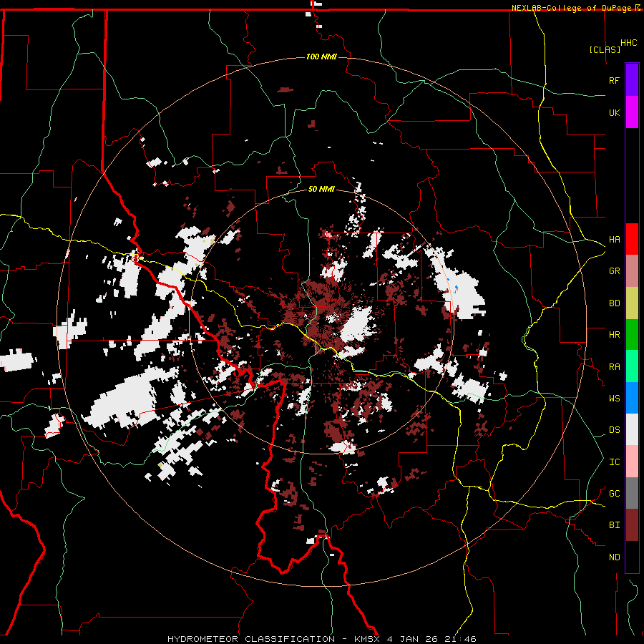This screenshot has width=644, height=644.
Task: Click the ND legend label
Action: pos(614,557)
